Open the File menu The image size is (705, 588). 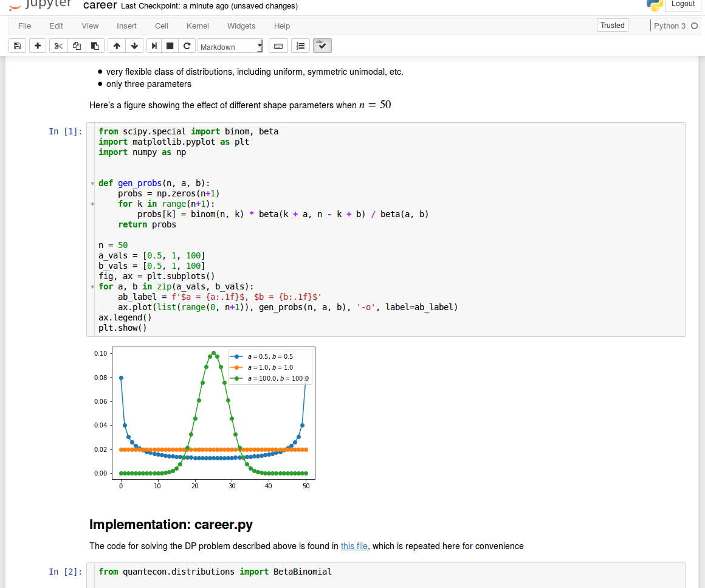click(25, 26)
